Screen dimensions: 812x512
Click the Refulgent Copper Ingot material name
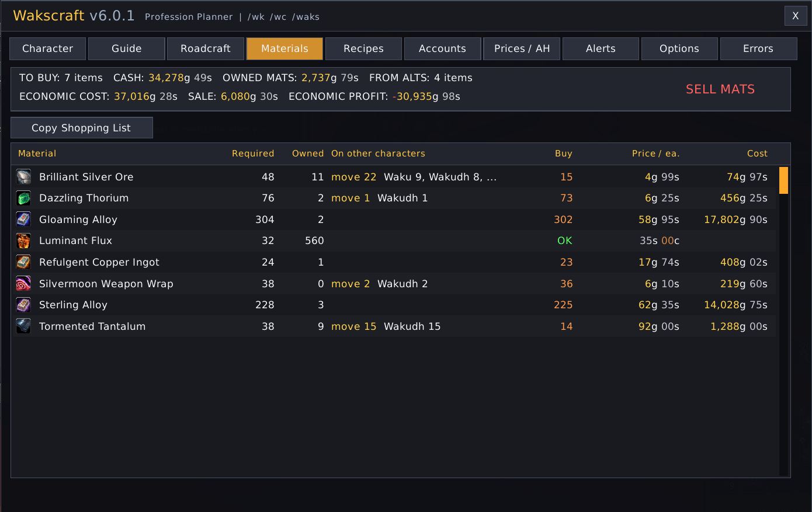[99, 262]
